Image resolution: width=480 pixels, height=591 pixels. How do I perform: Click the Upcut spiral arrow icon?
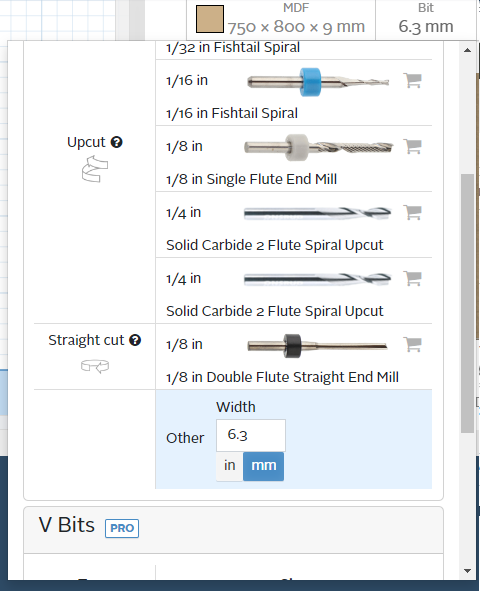pyautogui.click(x=95, y=169)
